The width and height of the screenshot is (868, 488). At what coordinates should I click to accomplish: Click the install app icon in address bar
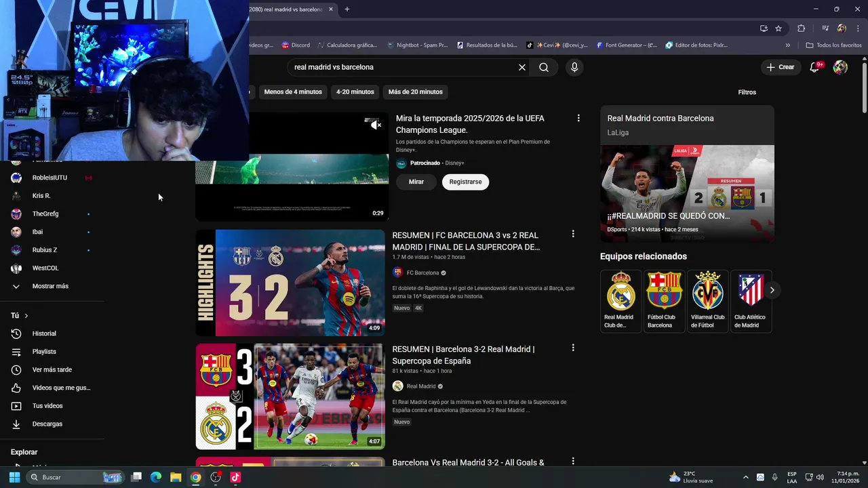(764, 28)
